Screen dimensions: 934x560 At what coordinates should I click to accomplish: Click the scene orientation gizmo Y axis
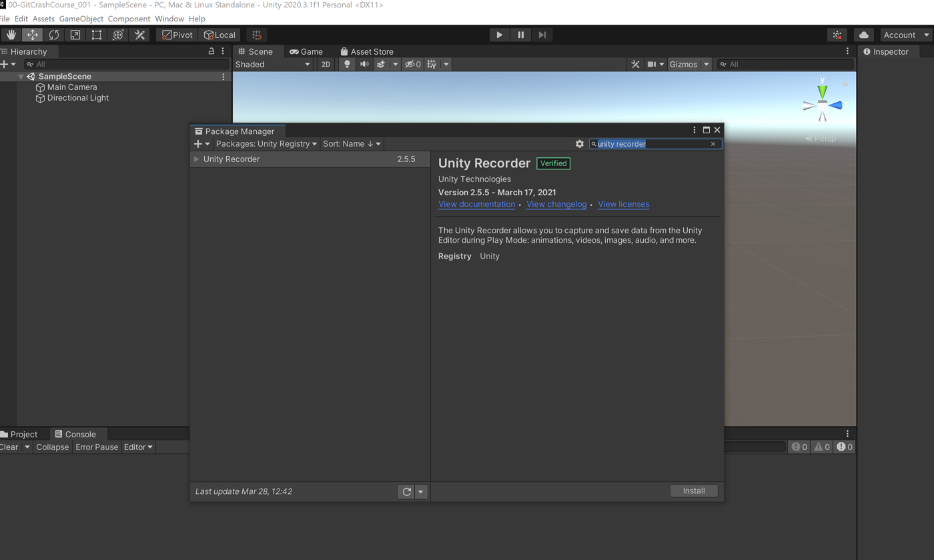point(823,91)
